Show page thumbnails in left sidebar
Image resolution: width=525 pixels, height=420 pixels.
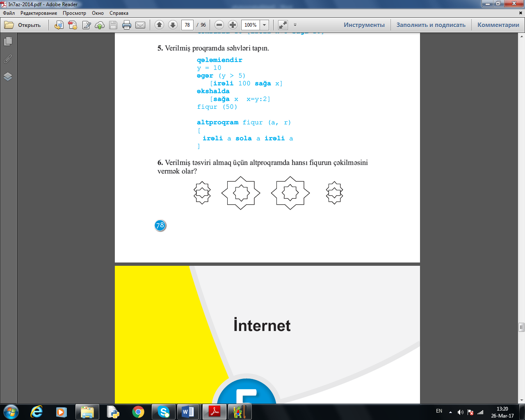click(x=8, y=41)
